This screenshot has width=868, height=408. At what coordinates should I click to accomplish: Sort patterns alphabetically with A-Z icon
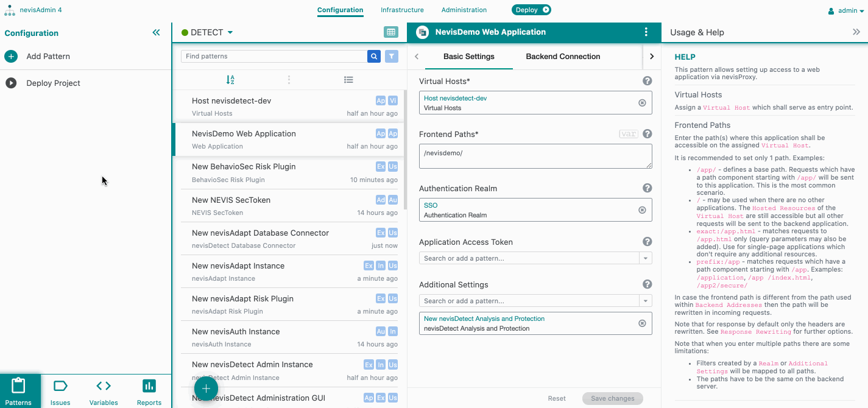(x=230, y=79)
